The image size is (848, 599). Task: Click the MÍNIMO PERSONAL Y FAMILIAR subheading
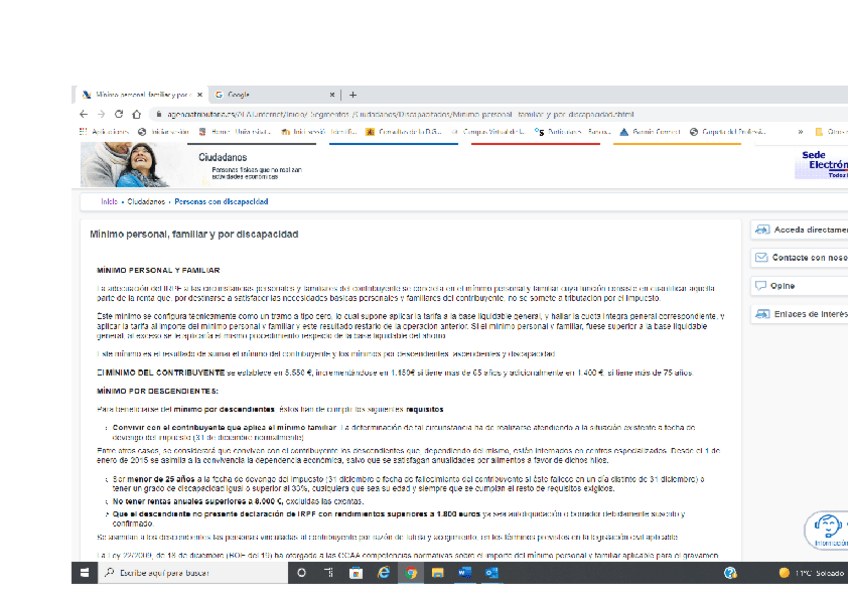tap(158, 270)
